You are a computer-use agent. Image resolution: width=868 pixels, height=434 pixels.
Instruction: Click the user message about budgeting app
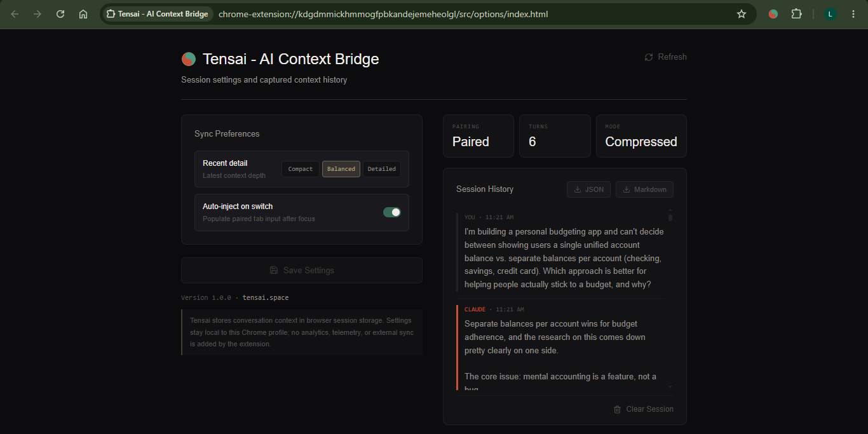pyautogui.click(x=564, y=258)
